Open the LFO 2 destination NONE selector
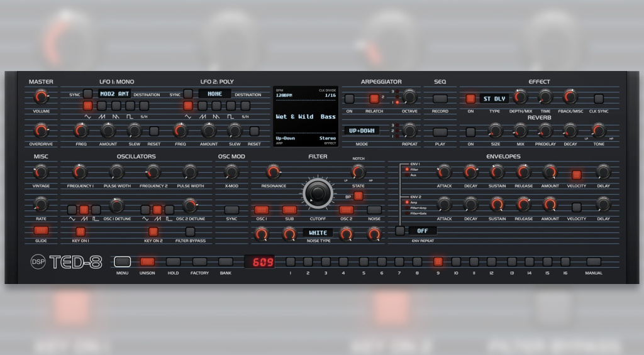 pyautogui.click(x=215, y=94)
